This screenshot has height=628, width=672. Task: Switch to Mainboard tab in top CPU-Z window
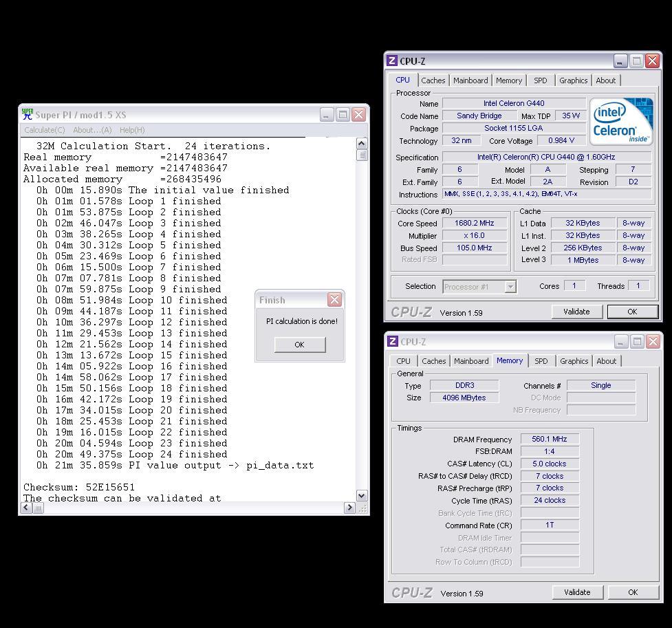[470, 80]
